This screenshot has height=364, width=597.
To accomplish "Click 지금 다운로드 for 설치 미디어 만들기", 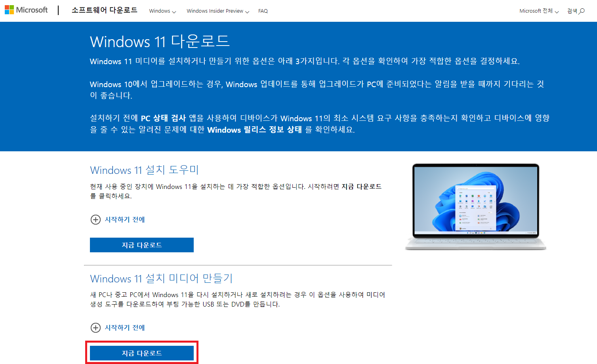I will (x=142, y=353).
